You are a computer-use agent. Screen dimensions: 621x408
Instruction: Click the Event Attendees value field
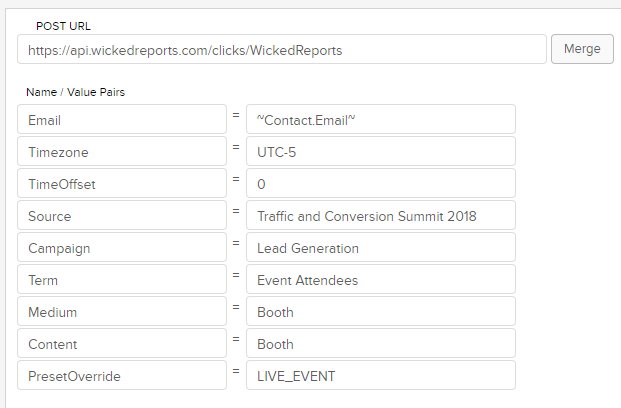coord(380,279)
